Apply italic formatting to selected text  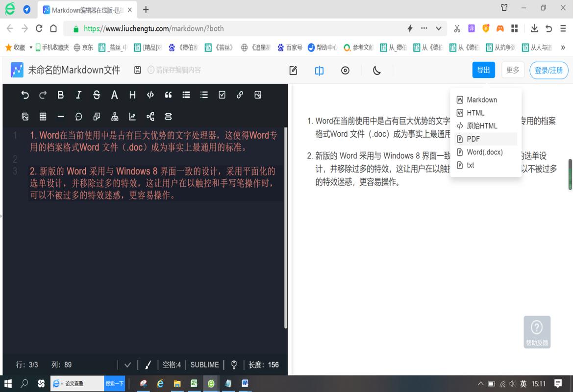(x=78, y=95)
